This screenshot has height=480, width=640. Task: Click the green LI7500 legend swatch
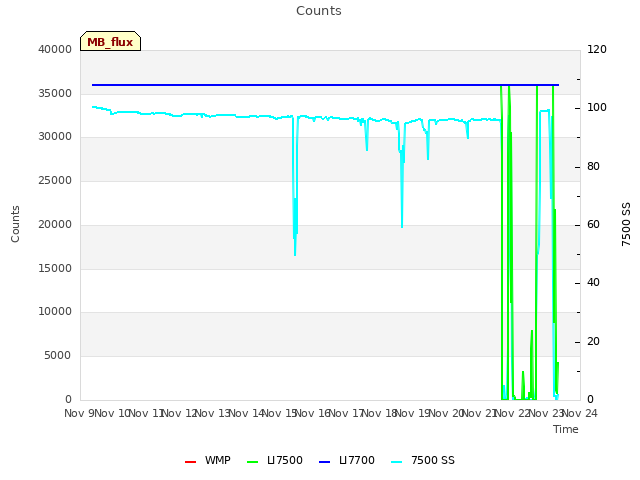coord(253,462)
